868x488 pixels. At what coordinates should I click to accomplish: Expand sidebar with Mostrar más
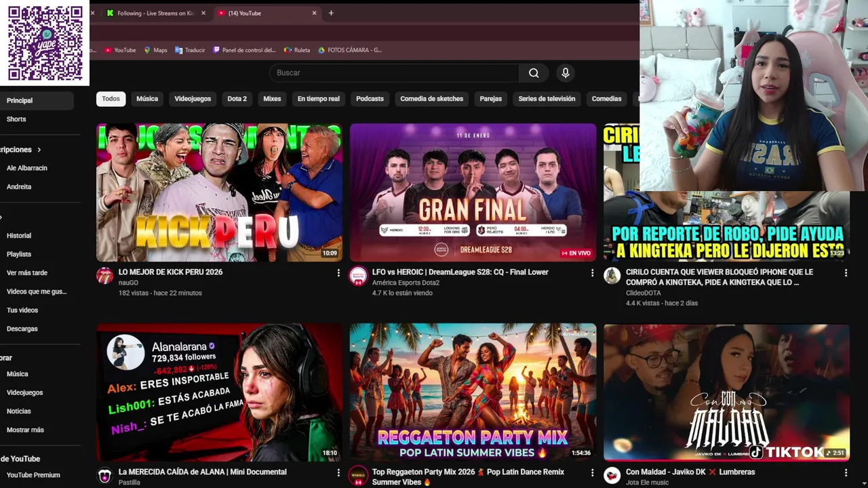[x=25, y=430]
